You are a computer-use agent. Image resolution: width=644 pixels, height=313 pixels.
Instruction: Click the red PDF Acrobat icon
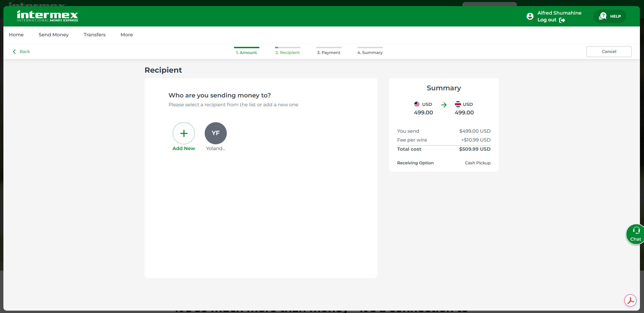630,300
